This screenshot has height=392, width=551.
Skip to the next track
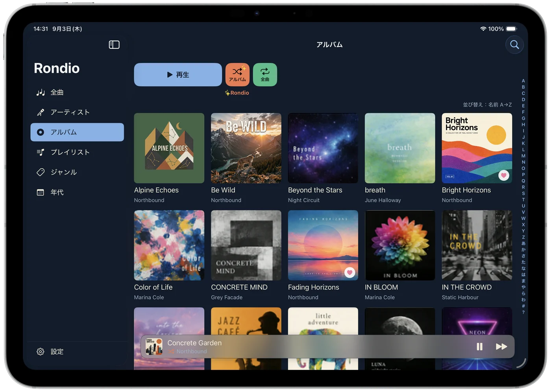tap(501, 346)
